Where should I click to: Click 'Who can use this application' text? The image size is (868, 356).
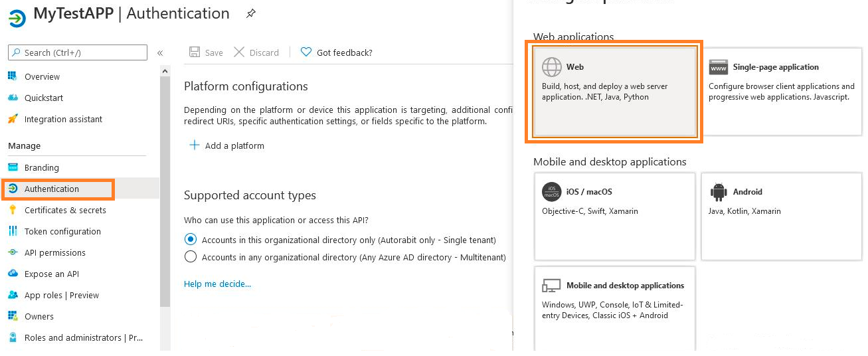point(276,220)
